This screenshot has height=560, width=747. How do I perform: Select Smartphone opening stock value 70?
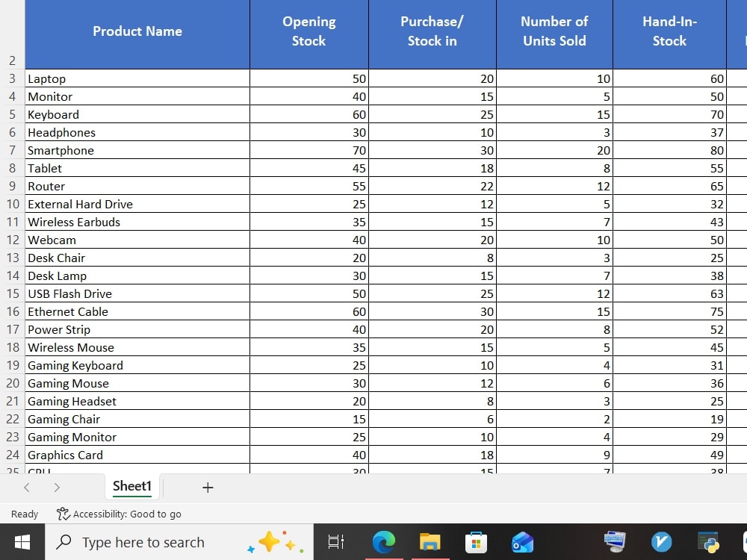point(309,150)
